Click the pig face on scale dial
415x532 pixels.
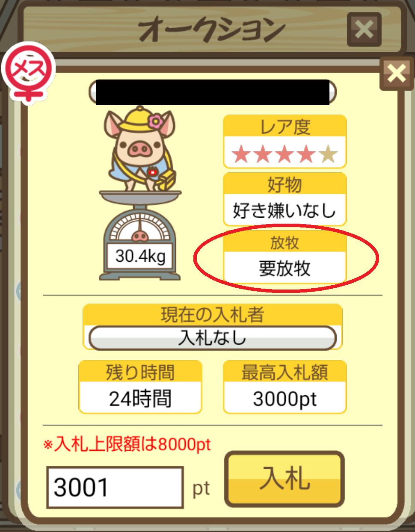point(140,236)
